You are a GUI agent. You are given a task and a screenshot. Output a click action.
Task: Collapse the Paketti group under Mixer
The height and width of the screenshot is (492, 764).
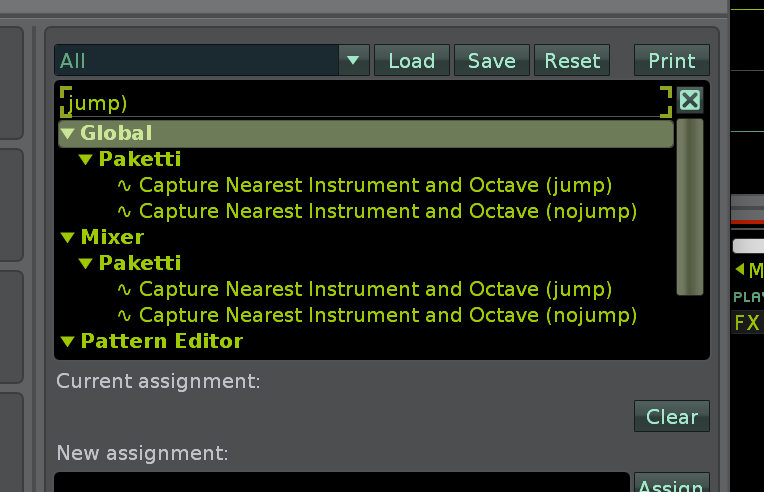point(86,263)
